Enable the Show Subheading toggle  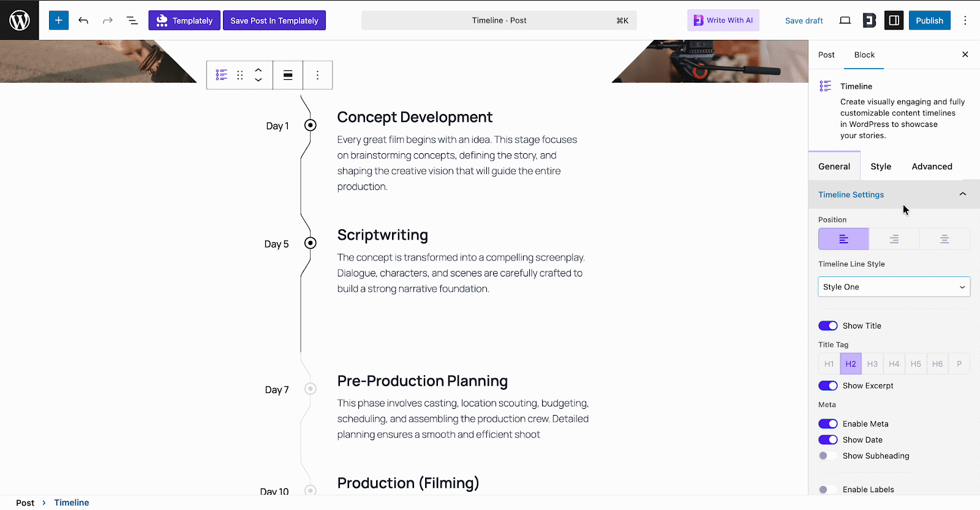coord(827,455)
